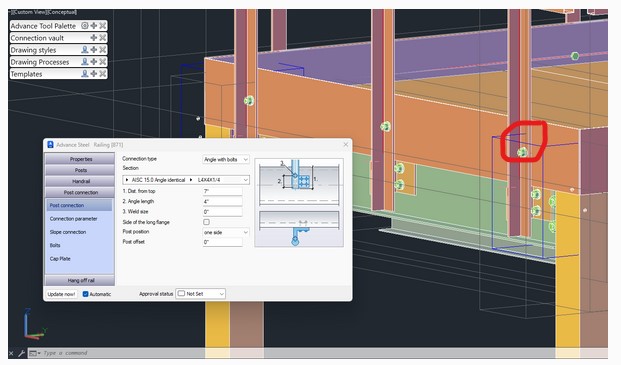621x365 pixels.
Task: Open the Handrail section
Action: click(x=80, y=181)
